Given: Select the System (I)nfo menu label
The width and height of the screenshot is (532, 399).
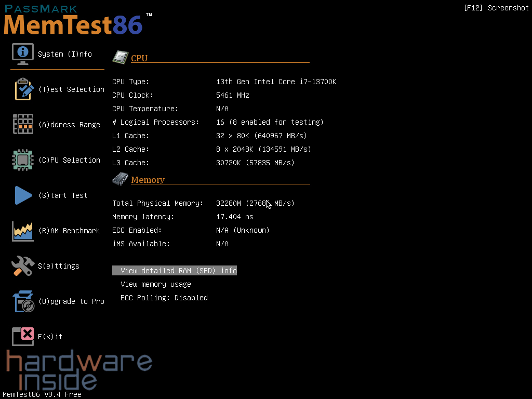Looking at the screenshot, I should (x=65, y=54).
